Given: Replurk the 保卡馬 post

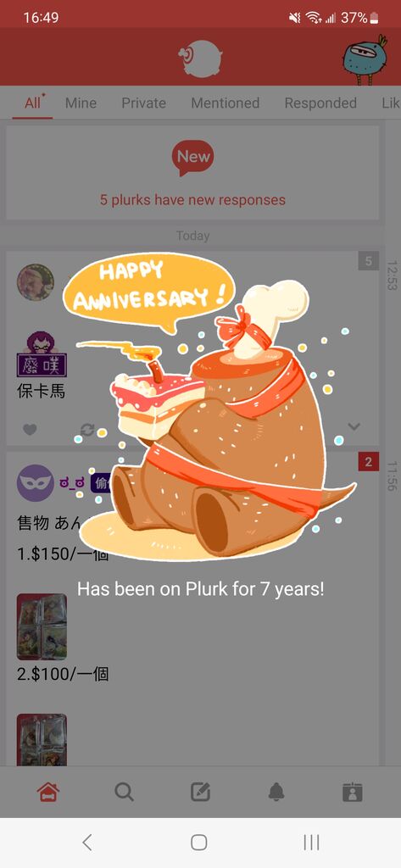Looking at the screenshot, I should pos(87,429).
